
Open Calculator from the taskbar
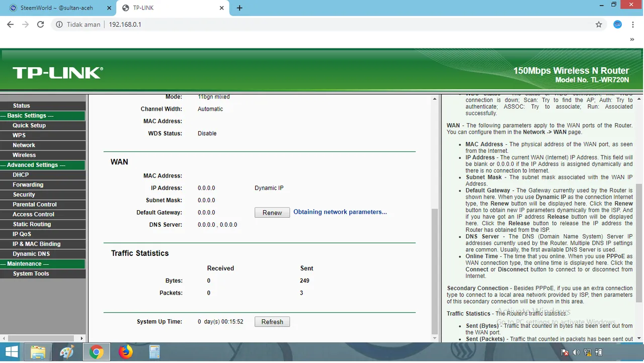[154, 352]
